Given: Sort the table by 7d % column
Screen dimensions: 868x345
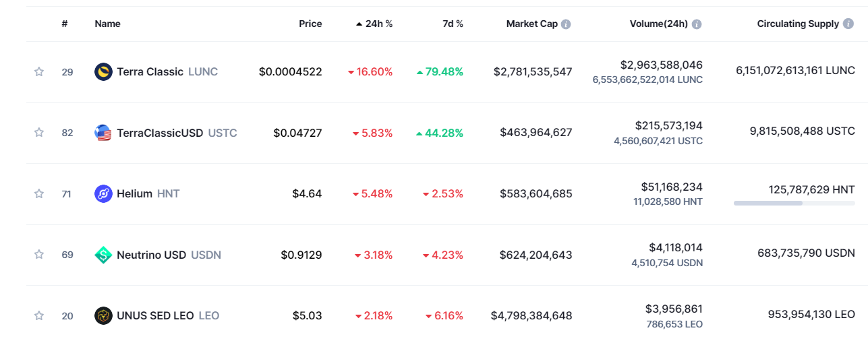Looking at the screenshot, I should point(453,24).
